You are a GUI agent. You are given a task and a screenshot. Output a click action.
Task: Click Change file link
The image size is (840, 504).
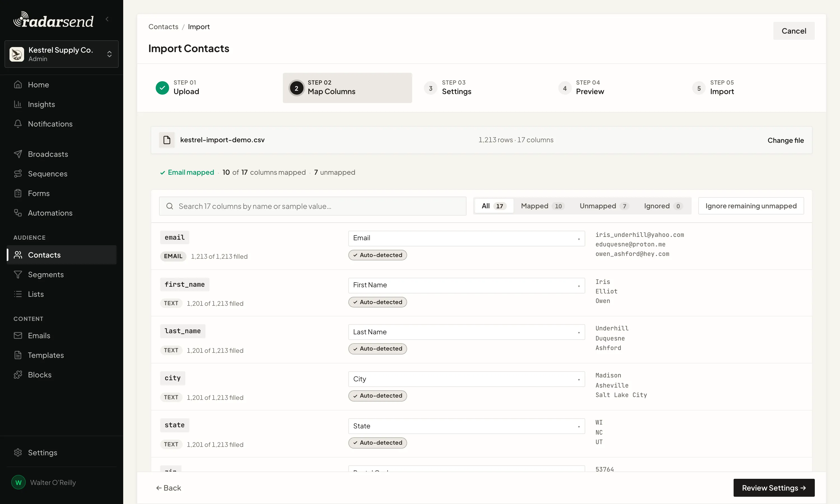click(786, 140)
